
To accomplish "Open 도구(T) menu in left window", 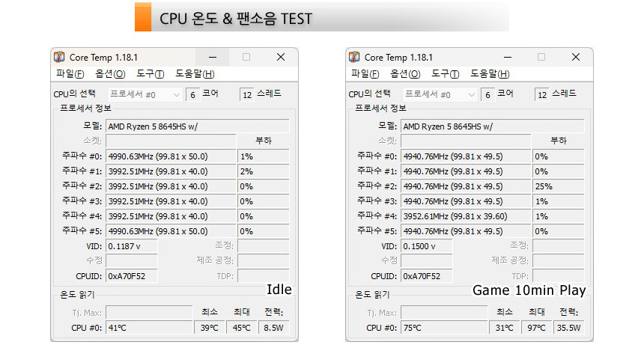I will tap(150, 74).
